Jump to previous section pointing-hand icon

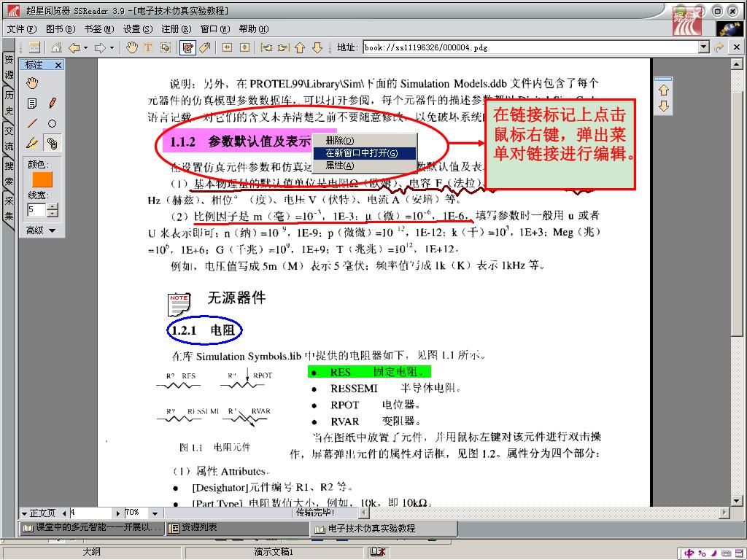click(266, 47)
